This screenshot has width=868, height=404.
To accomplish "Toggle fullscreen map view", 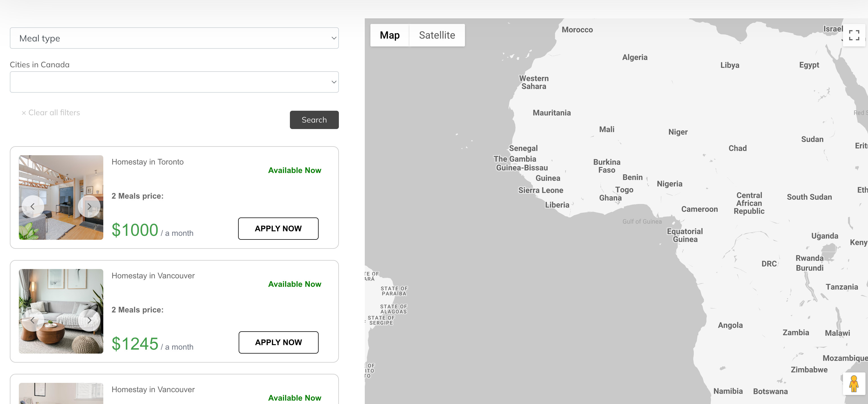I will (x=854, y=35).
